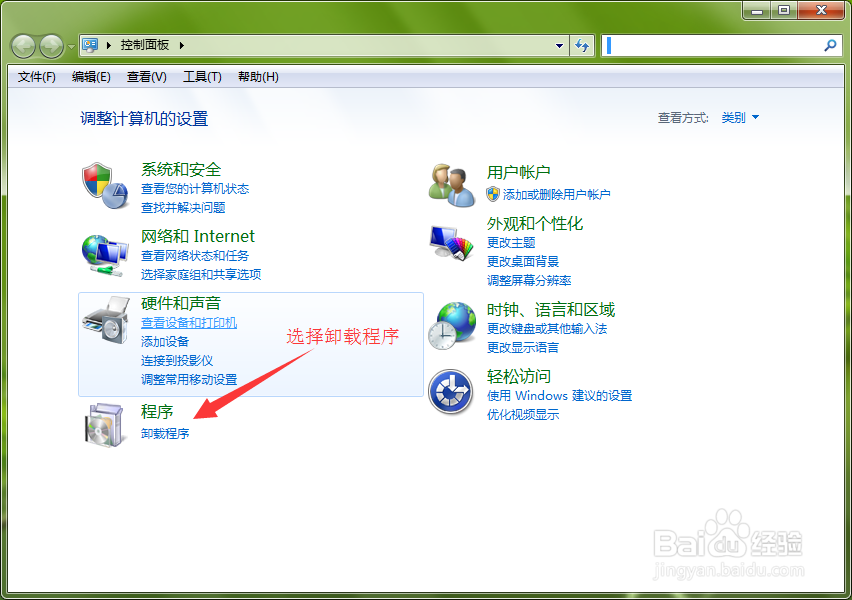The image size is (852, 600).
Task: Click the Back navigation arrow button
Action: click(x=23, y=46)
